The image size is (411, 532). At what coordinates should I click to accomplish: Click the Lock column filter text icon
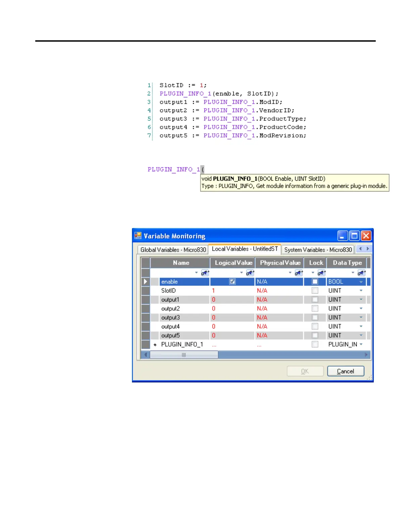click(322, 273)
